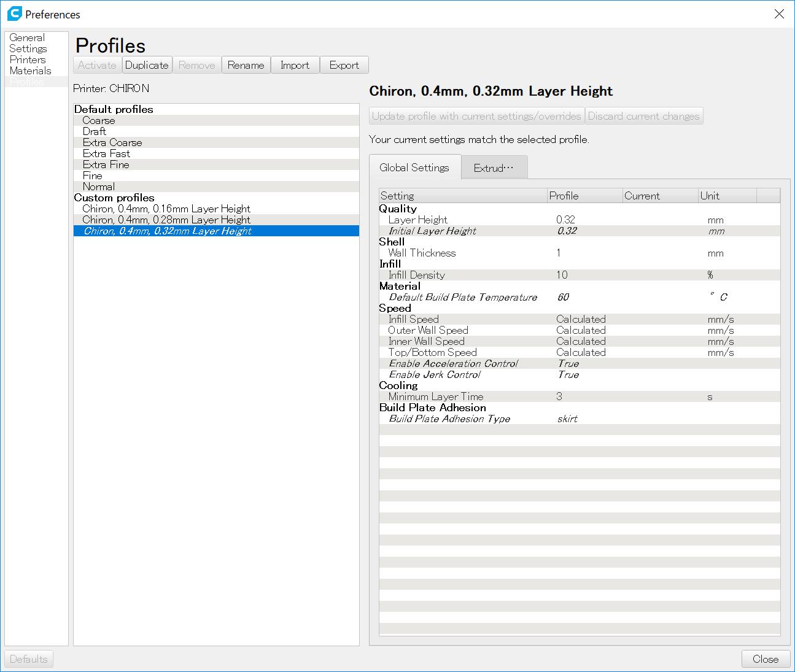Open the Materials preferences page

36,71
